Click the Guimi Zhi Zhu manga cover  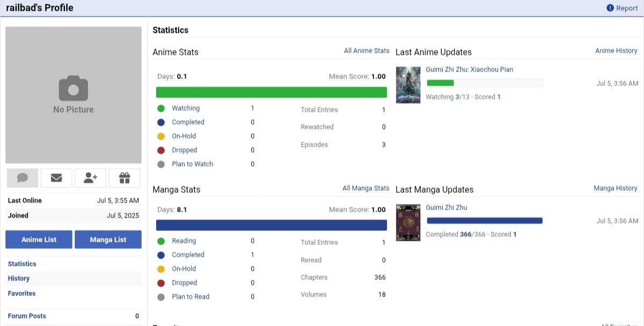[408, 222]
